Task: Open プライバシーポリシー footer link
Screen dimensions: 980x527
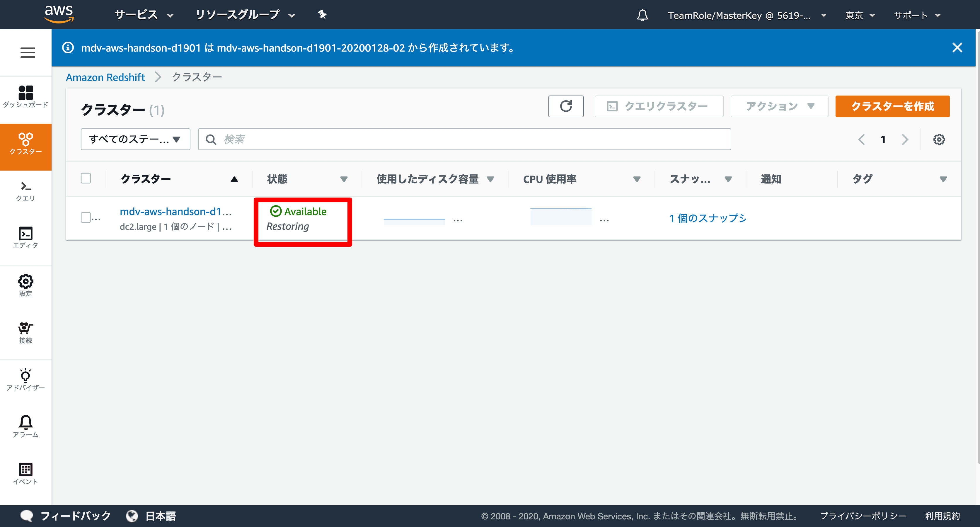Action: [x=863, y=516]
